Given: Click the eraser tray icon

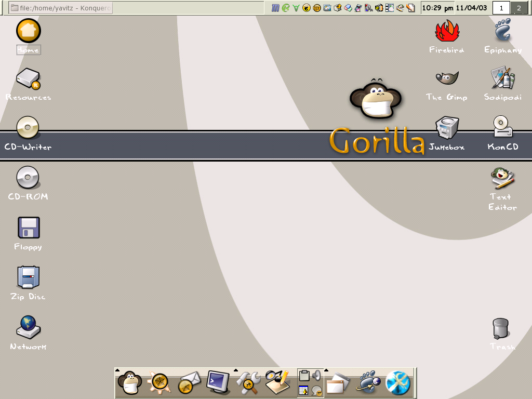Looking at the screenshot, I should pyautogui.click(x=348, y=8).
